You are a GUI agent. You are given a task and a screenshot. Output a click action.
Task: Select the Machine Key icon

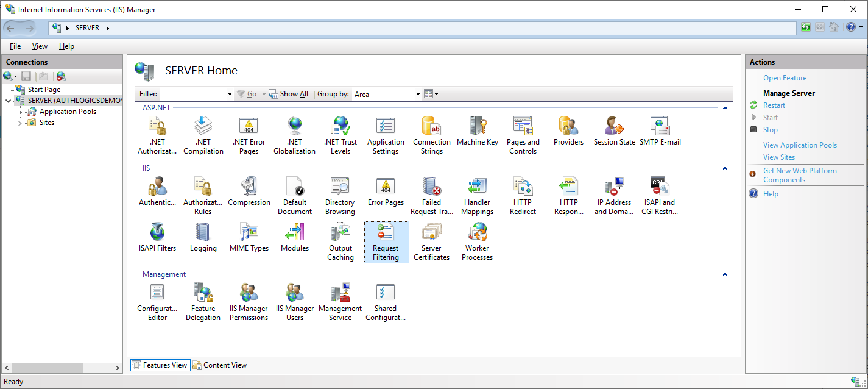coord(478,131)
